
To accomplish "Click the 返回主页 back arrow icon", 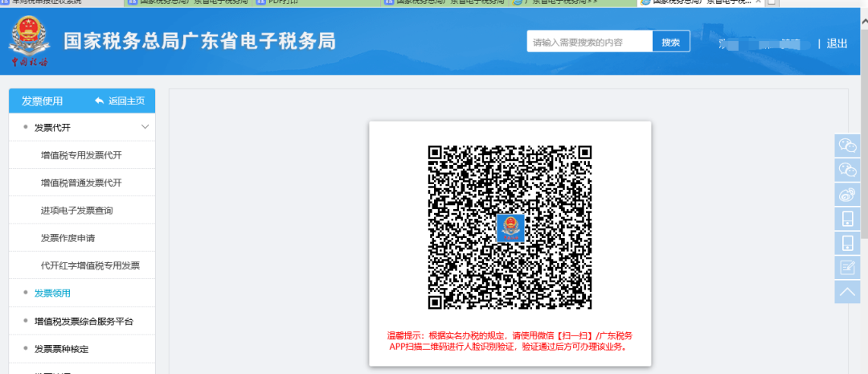I will coord(100,101).
